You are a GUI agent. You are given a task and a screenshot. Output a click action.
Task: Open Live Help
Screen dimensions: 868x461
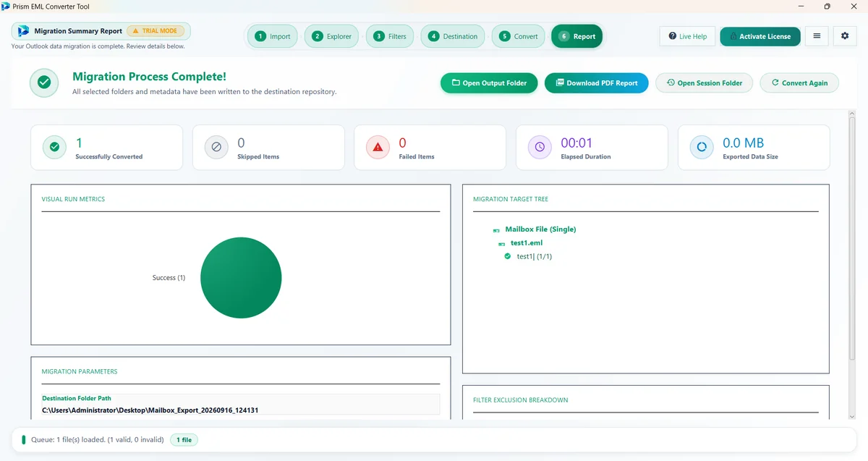pos(687,36)
